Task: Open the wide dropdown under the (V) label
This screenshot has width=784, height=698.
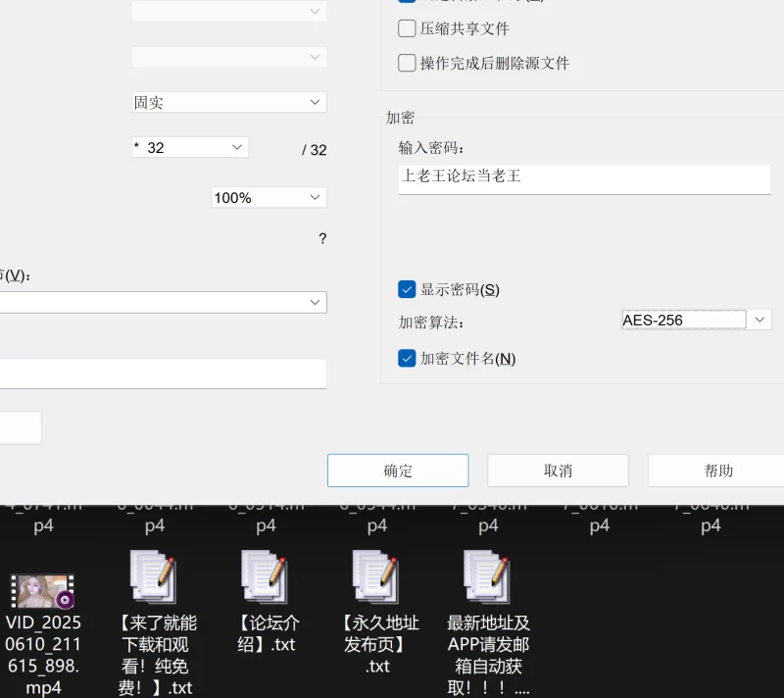Action: click(x=163, y=302)
